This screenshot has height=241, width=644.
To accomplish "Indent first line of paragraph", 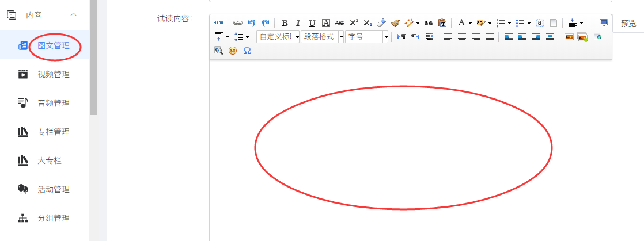I will pyautogui.click(x=429, y=37).
